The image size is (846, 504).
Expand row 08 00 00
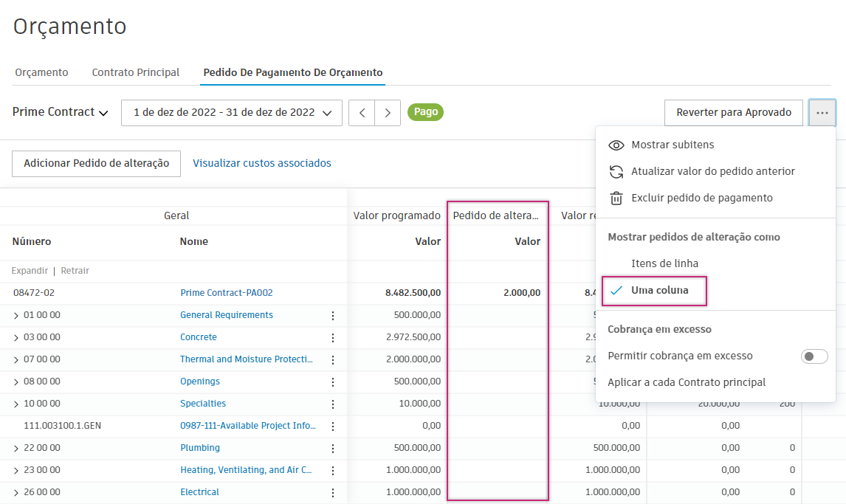tap(16, 382)
